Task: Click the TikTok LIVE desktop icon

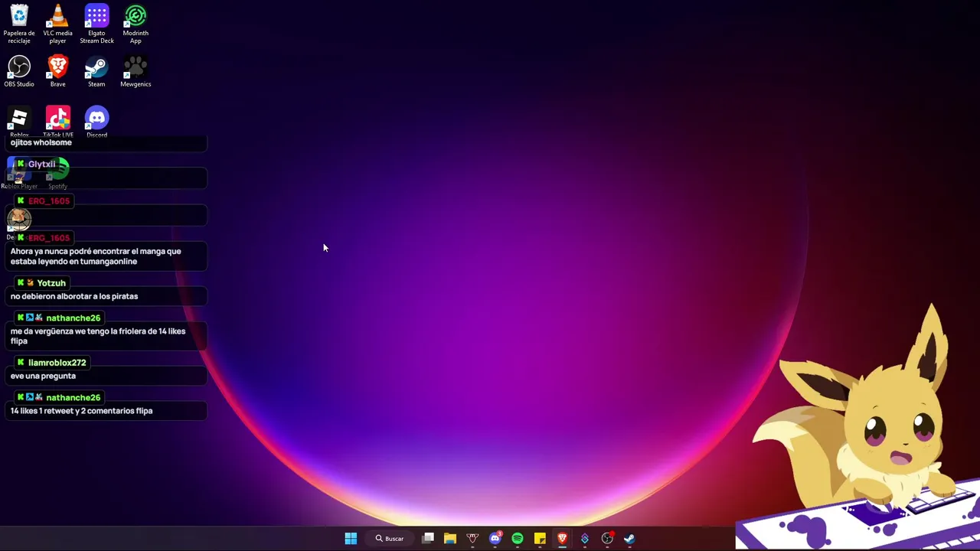Action: 58,121
